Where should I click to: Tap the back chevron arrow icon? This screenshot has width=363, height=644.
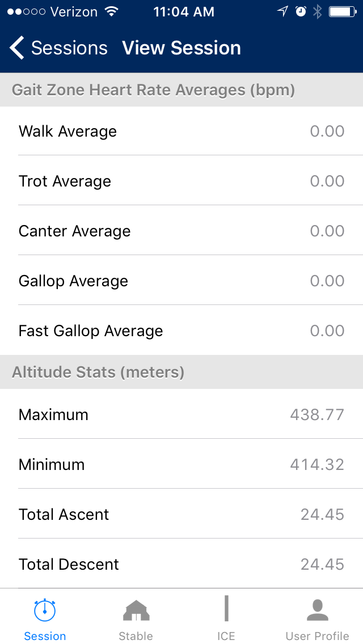coord(18,48)
